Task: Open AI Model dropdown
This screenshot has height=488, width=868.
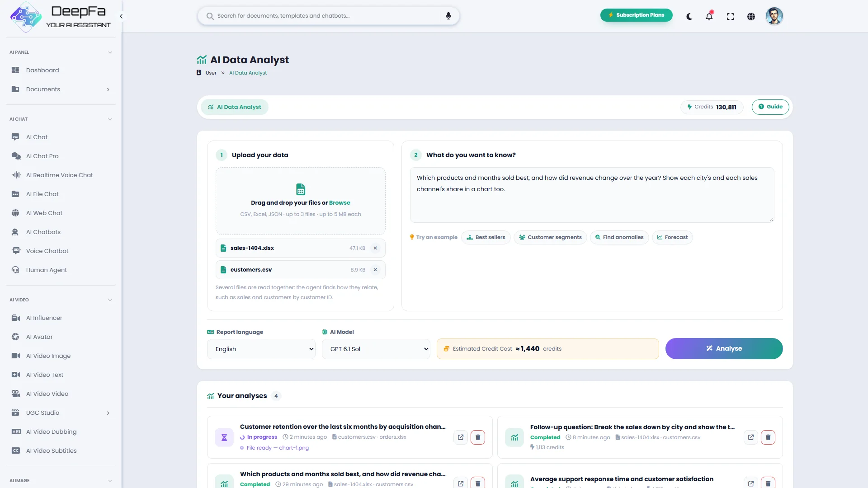Action: [x=376, y=349]
